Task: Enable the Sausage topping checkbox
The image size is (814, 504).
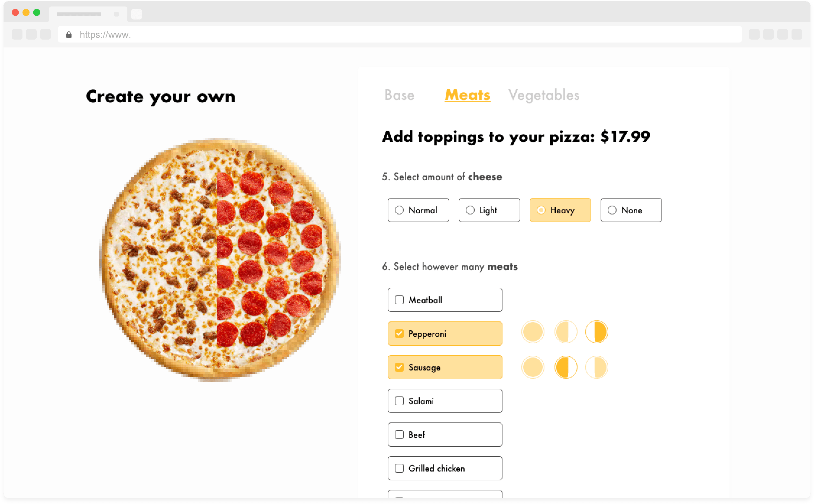Action: click(399, 368)
